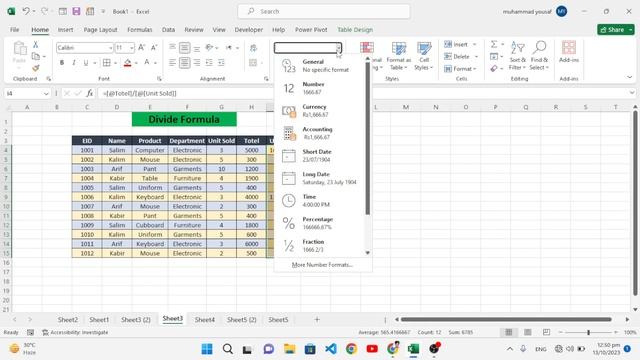Select Long Date format option
Screen dimensions: 640x360
click(320, 178)
